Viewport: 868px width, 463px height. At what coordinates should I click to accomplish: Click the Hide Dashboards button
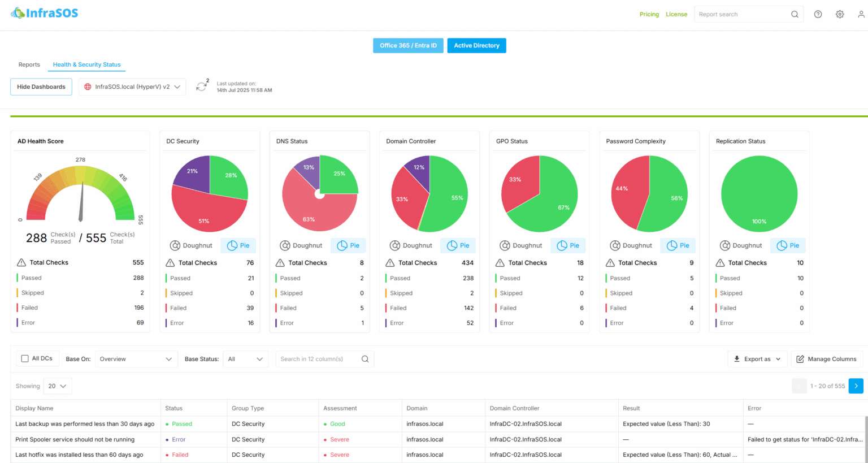point(41,86)
